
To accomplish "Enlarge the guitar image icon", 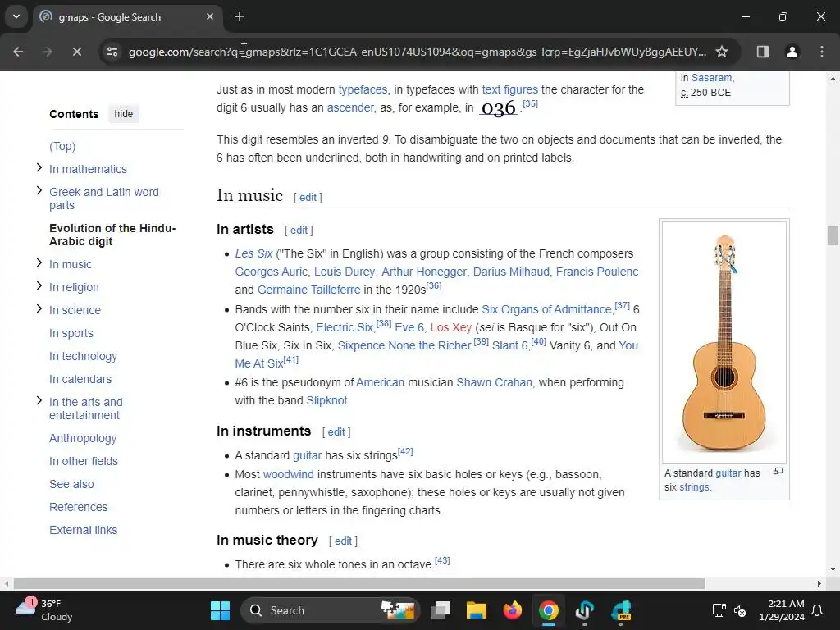I will click(x=778, y=472).
